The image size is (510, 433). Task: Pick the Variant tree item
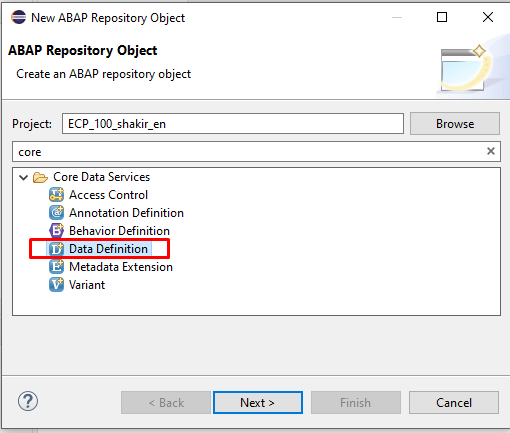click(87, 285)
